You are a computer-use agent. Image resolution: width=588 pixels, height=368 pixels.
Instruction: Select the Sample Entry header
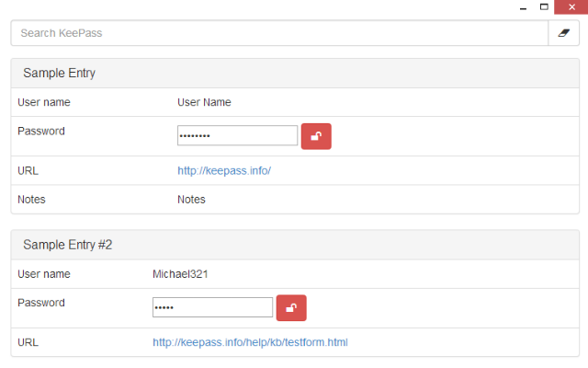pos(60,73)
